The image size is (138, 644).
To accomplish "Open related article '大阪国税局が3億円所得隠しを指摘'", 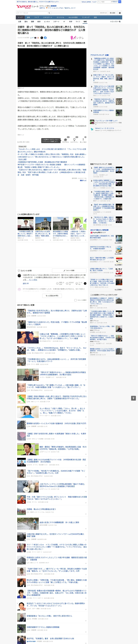I will 42,162.
